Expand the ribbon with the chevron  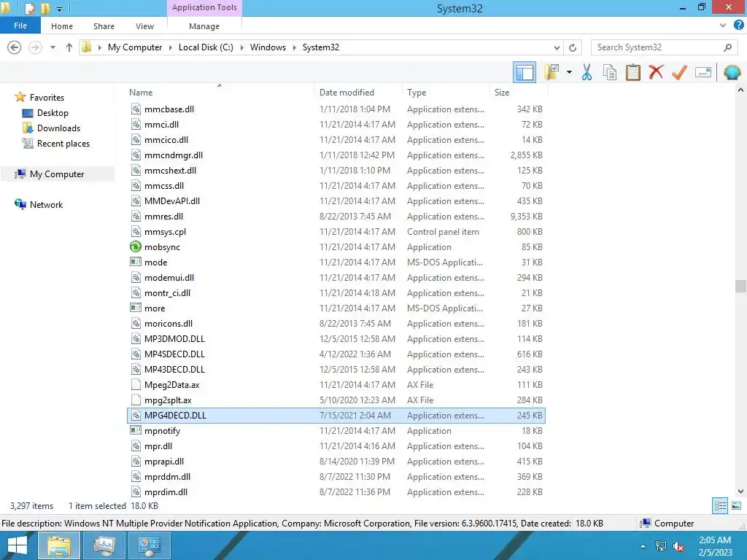pos(723,26)
